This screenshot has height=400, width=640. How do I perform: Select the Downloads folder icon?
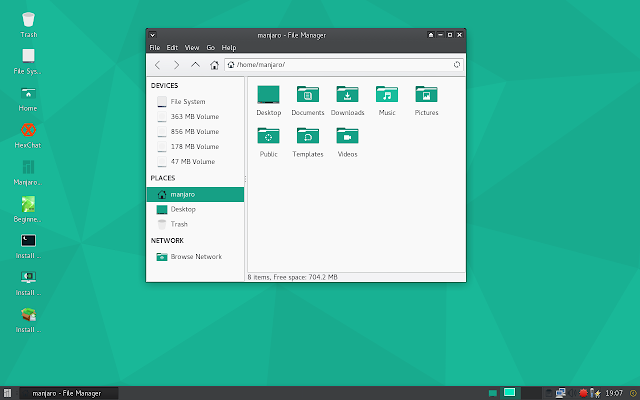347,94
